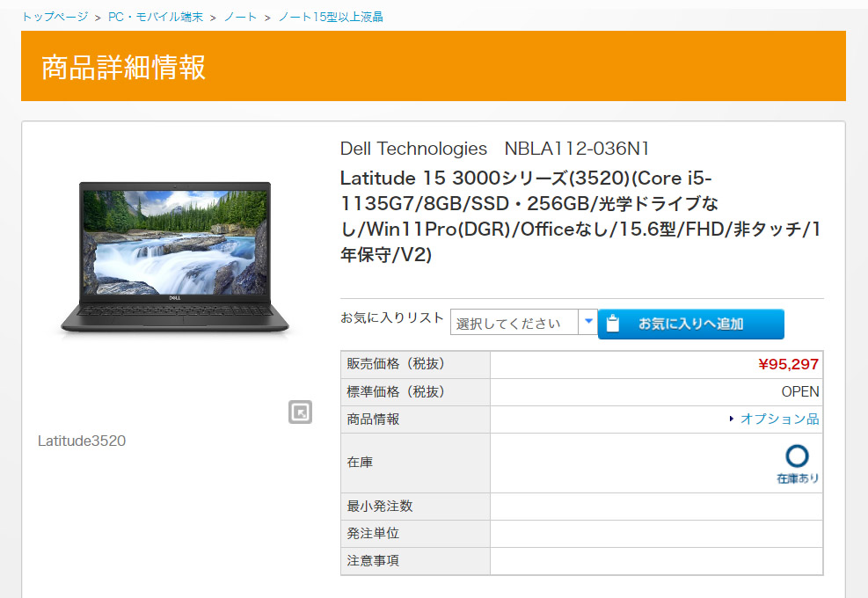Click the clipboard icon on favorites button
Screen dimensions: 868x598
613,324
